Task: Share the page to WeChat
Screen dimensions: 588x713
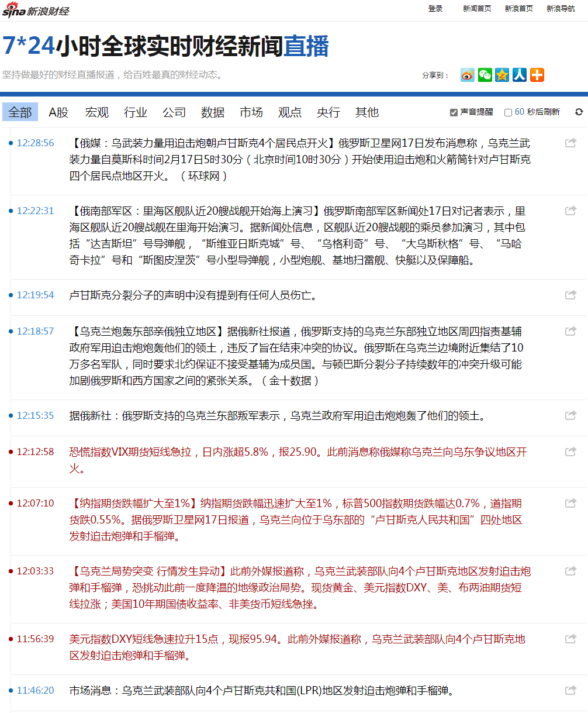Action: coord(485,75)
